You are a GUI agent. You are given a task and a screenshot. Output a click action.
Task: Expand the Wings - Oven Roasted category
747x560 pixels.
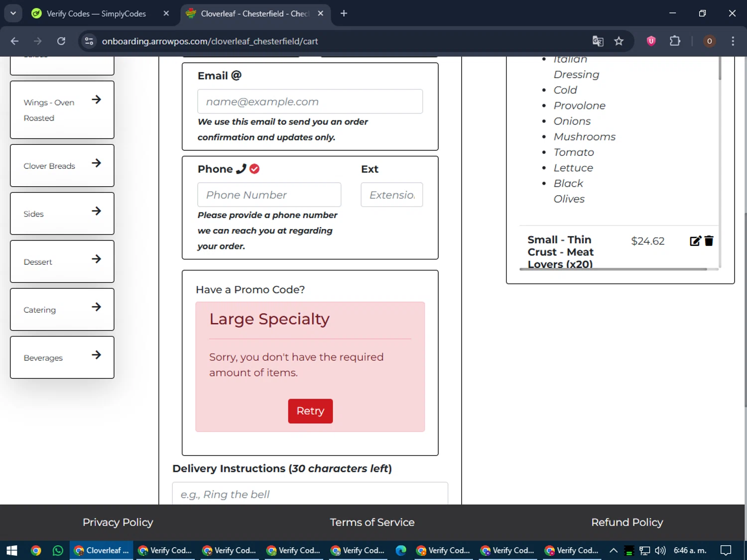click(x=62, y=110)
